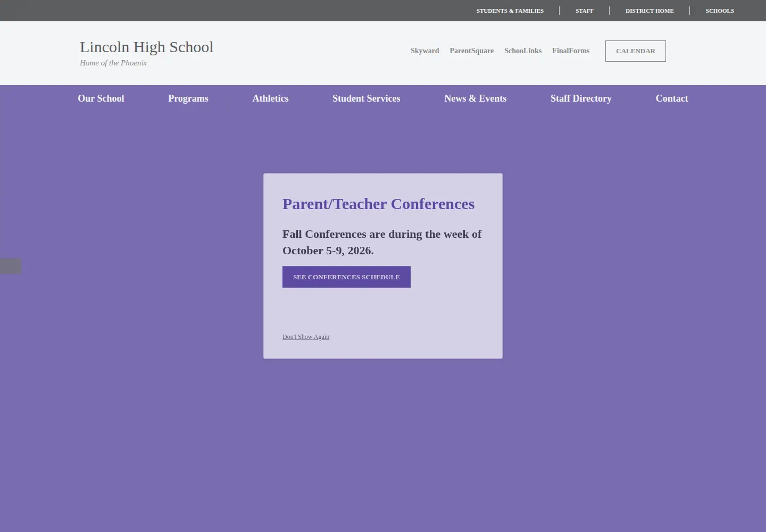Click the Parent/Teacher Conferences heading
The image size is (766, 532).
coord(378,204)
